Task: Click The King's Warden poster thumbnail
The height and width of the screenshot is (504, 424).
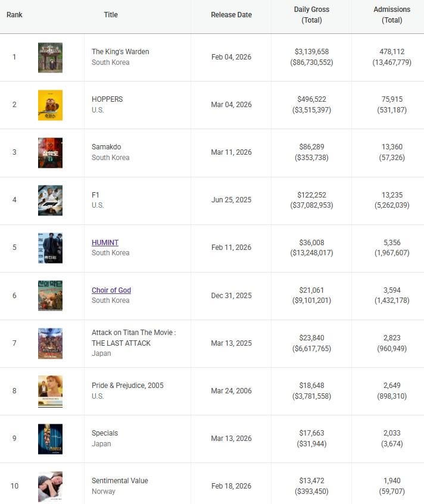Action: (50, 58)
